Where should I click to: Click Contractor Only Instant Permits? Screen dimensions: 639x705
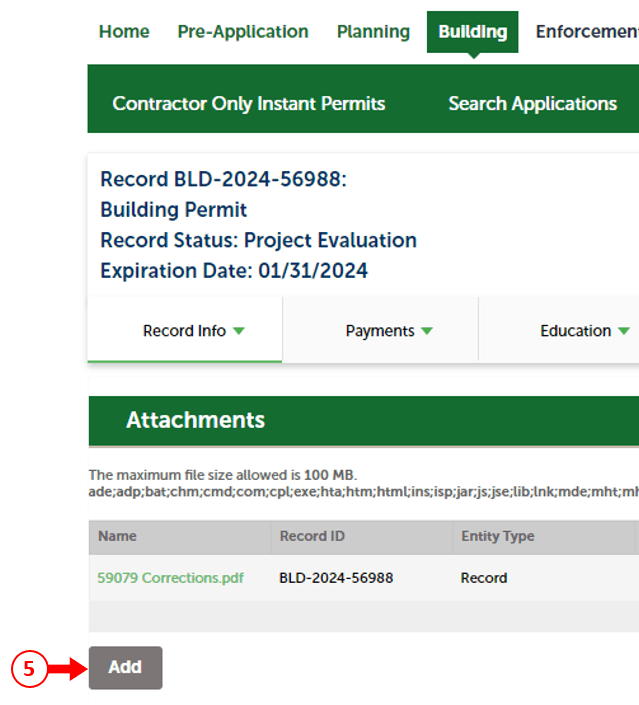pos(248,104)
